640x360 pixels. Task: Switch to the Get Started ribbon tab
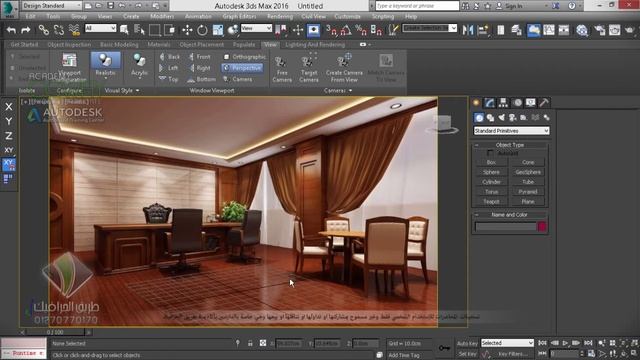pyautogui.click(x=24, y=44)
